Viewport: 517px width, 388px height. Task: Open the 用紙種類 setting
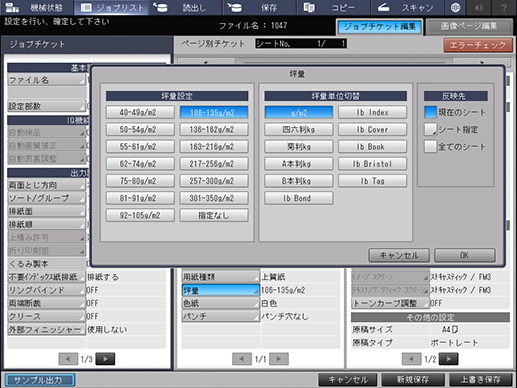[221, 277]
